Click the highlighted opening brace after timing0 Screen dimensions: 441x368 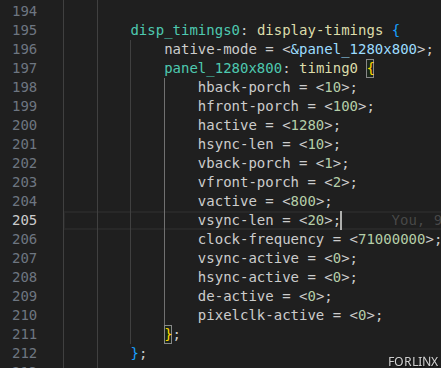point(370,69)
